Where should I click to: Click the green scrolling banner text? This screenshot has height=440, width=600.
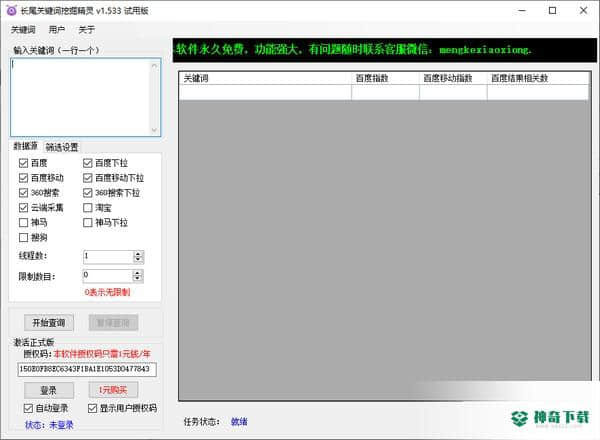354,49
